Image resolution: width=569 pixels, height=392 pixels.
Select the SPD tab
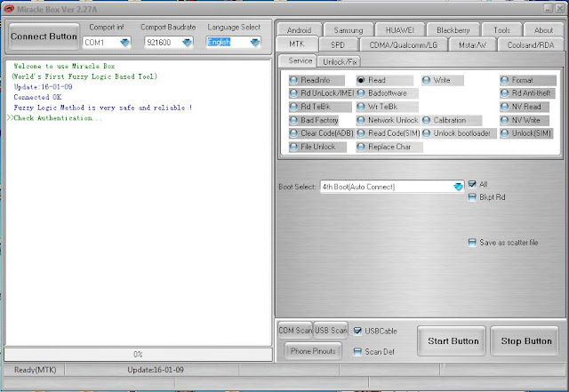(338, 45)
